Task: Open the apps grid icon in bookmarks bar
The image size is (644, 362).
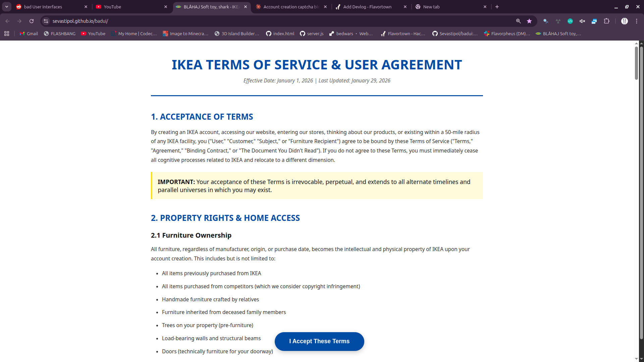Action: tap(7, 34)
